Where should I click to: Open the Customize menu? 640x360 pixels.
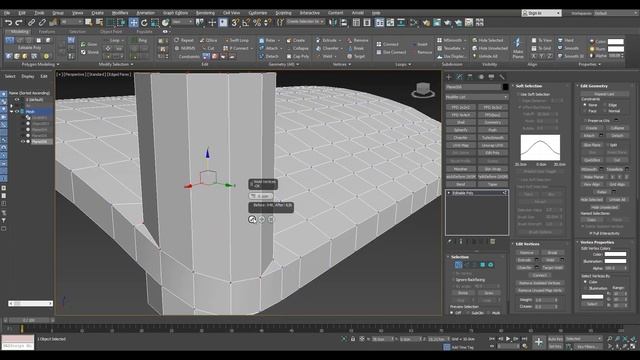point(258,13)
